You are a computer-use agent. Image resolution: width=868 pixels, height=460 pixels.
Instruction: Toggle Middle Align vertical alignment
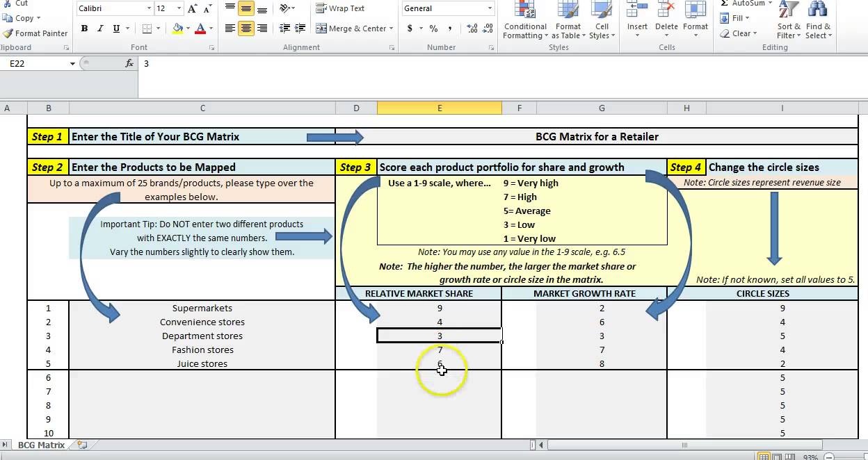pos(246,8)
